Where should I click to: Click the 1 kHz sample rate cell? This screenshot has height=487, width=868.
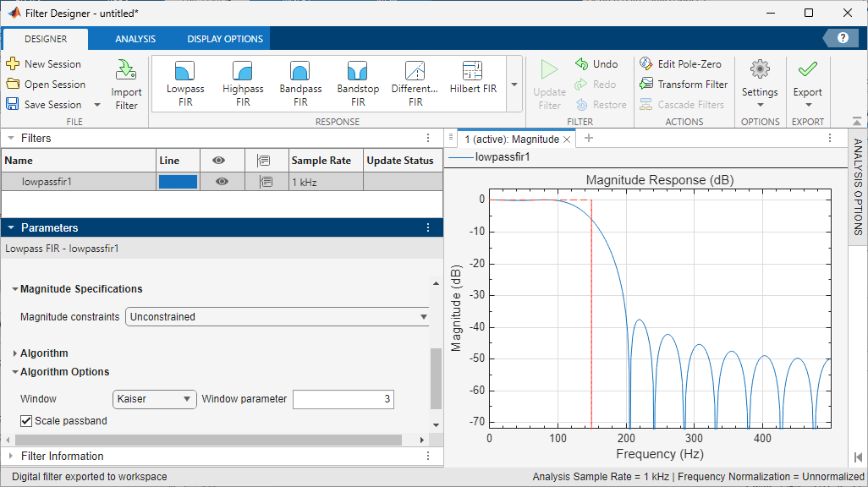coord(326,182)
